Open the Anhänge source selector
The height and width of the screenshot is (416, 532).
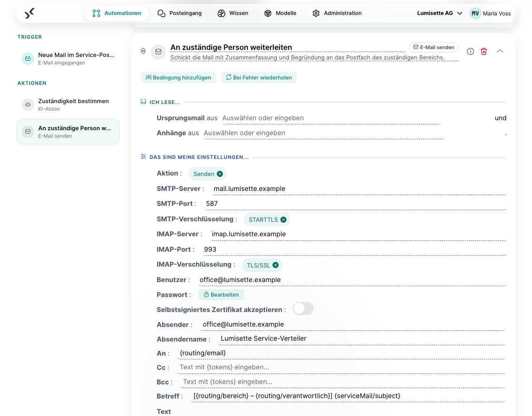point(323,133)
